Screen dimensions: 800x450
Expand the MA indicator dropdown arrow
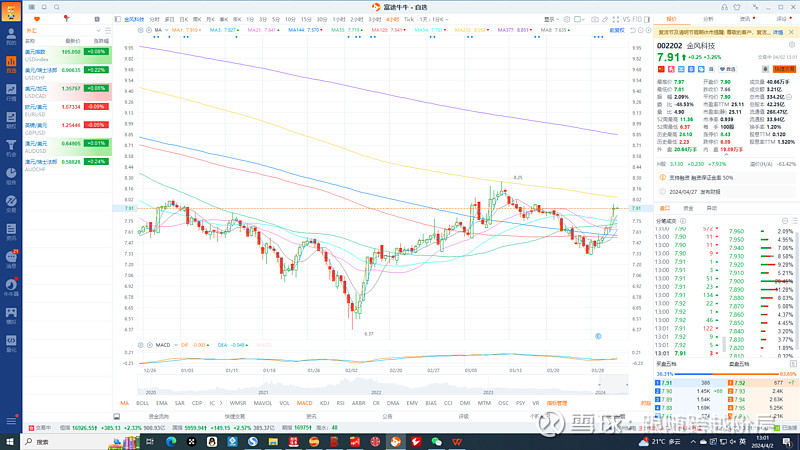click(166, 30)
